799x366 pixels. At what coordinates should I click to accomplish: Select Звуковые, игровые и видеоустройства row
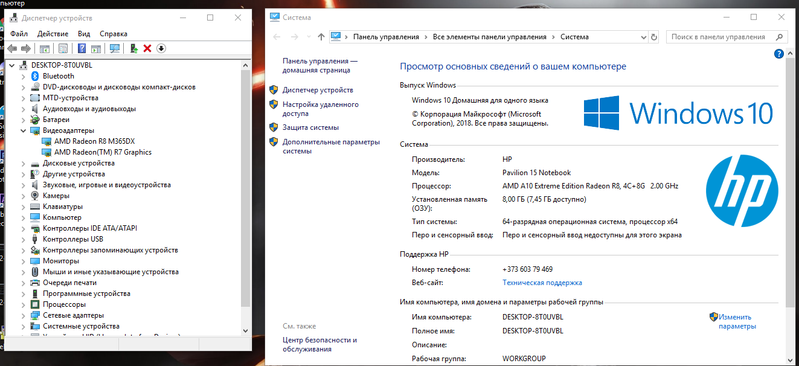click(x=106, y=185)
